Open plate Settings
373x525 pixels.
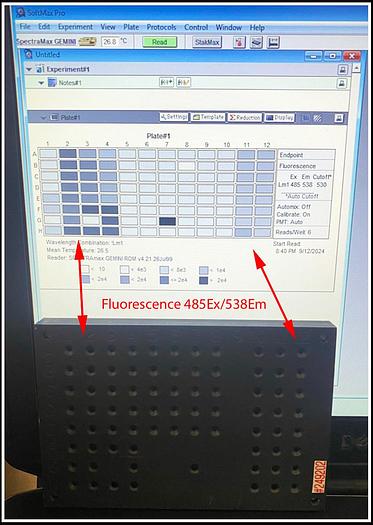[174, 117]
